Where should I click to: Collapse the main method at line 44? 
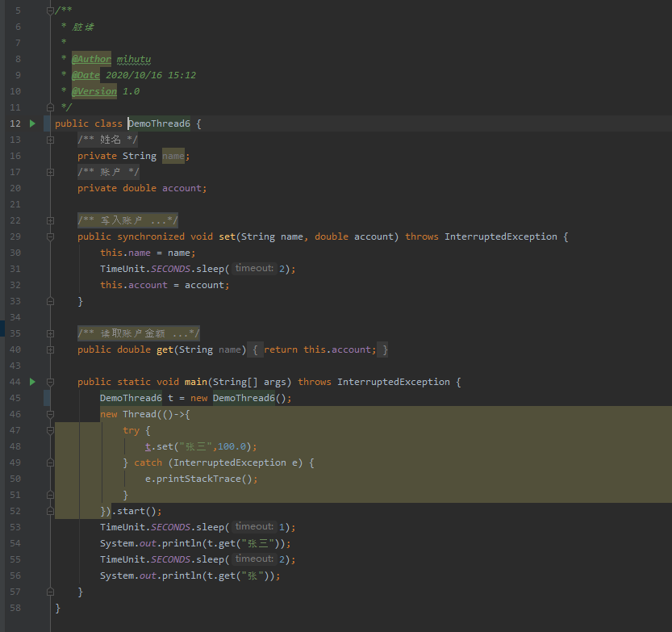(x=50, y=382)
